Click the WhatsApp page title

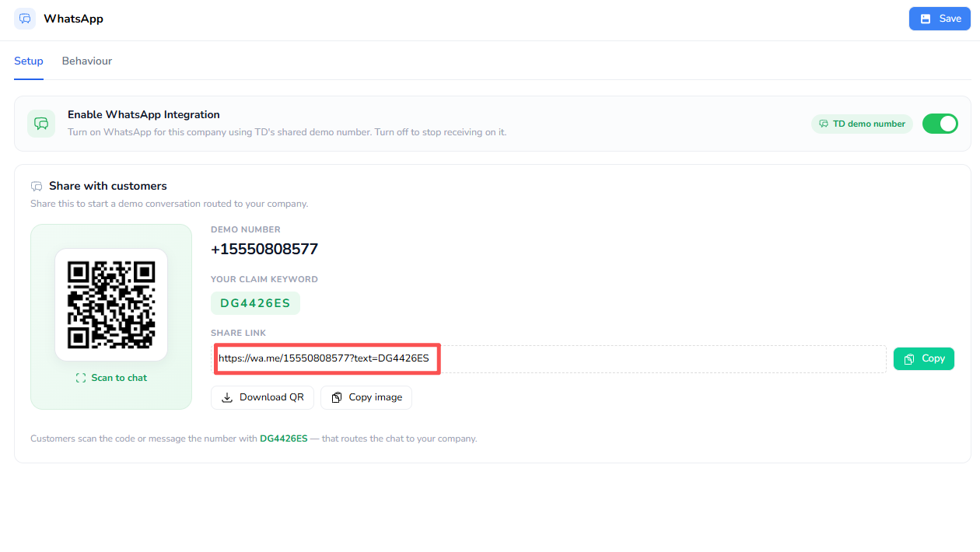tap(73, 19)
